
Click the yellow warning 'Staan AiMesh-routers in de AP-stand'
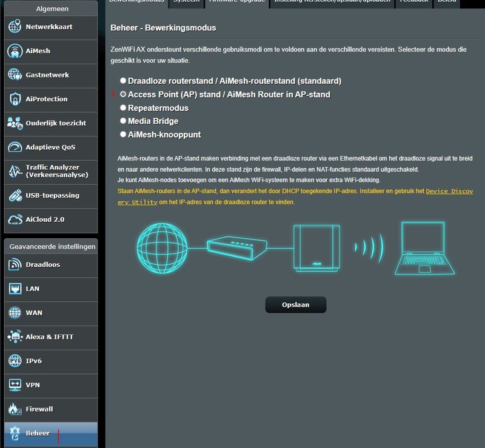[x=295, y=196]
